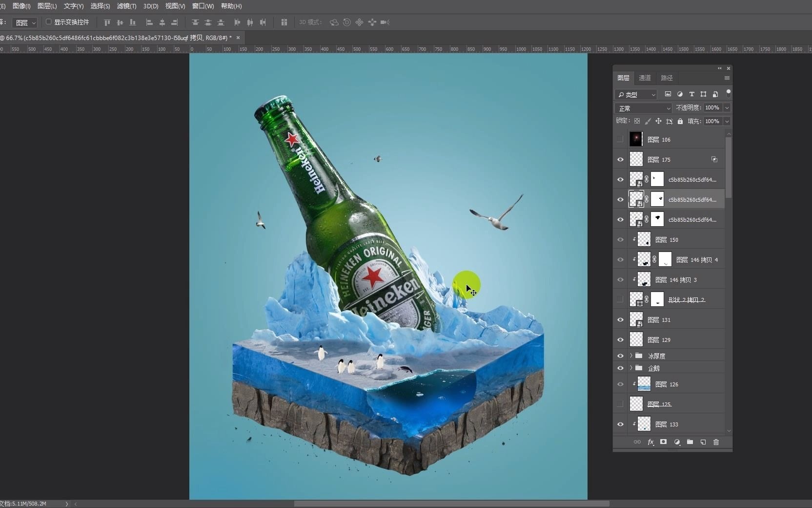Select the 3D slide camera icon
This screenshot has height=508, width=812.
372,22
